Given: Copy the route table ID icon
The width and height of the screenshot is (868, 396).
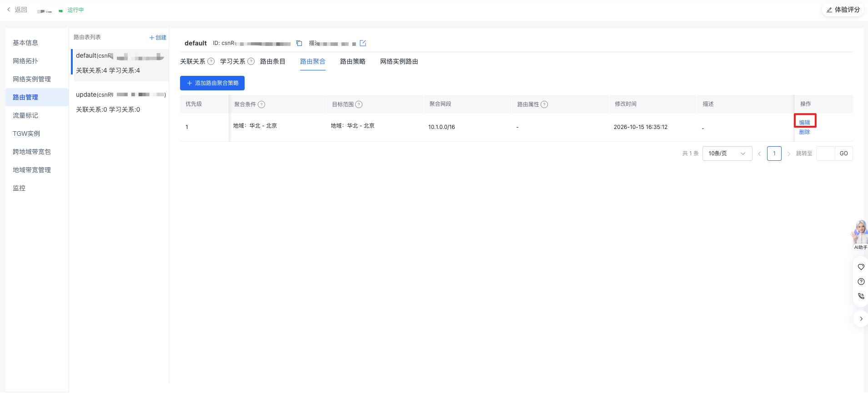Looking at the screenshot, I should pos(299,43).
